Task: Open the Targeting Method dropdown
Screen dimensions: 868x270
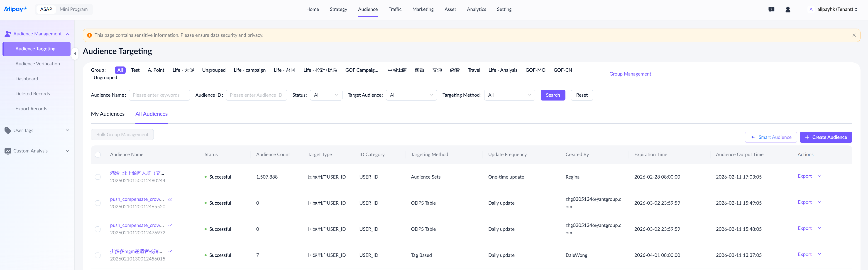Action: coord(509,95)
